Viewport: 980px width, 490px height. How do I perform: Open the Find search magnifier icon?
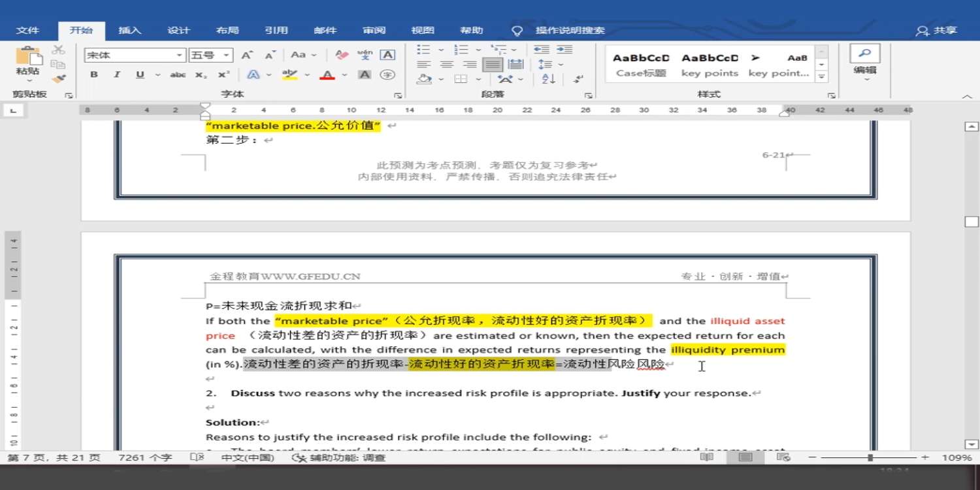(x=864, y=54)
